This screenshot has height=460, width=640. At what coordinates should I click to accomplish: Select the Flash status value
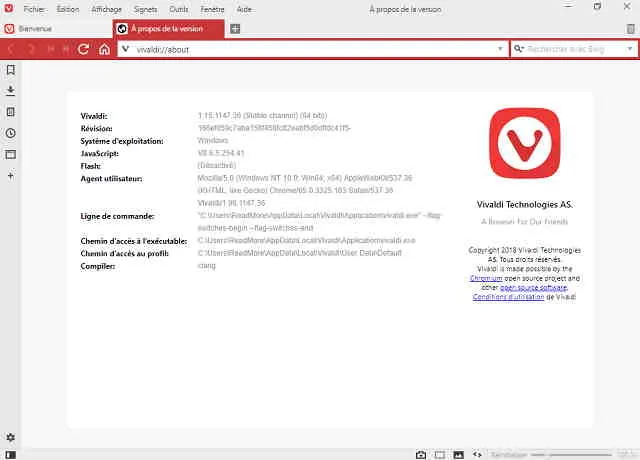coord(217,165)
